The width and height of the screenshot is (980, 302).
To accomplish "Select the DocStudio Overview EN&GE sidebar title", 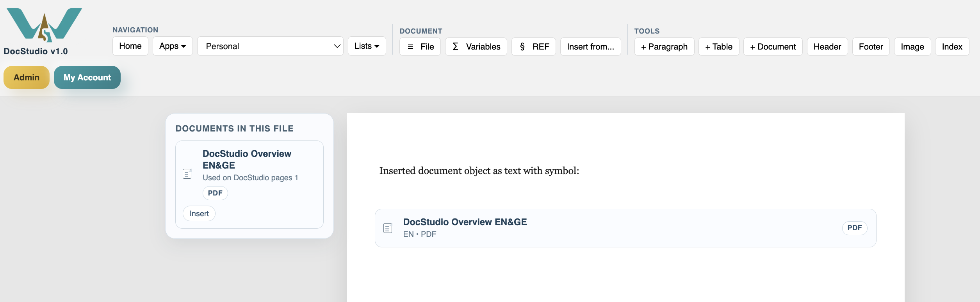I will (x=247, y=160).
